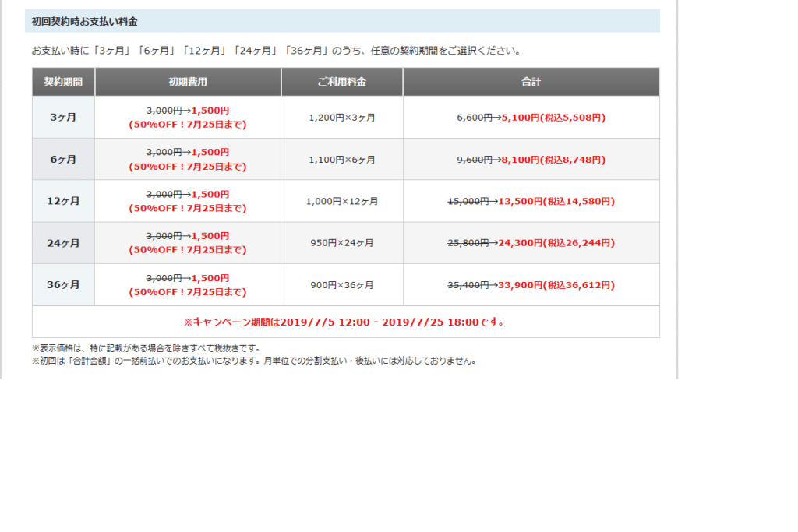Click the 合計 column header
This screenshot has height=532, width=798.
point(531,82)
